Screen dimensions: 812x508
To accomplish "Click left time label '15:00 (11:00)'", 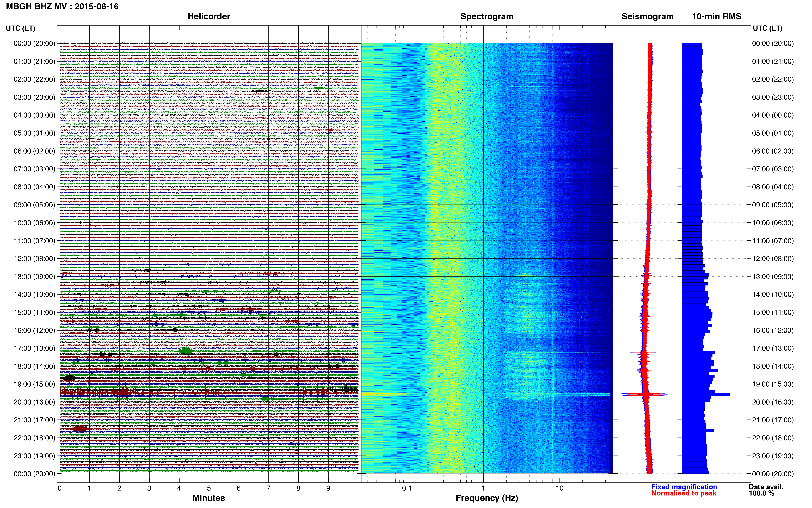I will point(34,312).
